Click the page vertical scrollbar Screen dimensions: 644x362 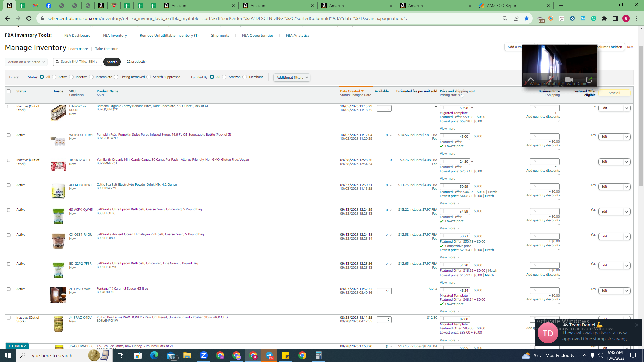pos(641,116)
